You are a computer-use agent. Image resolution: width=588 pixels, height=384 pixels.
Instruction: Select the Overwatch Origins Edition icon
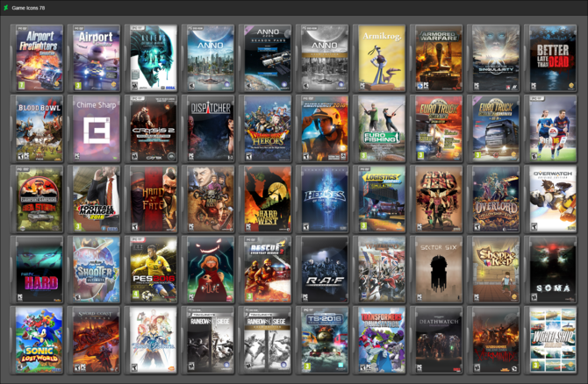550,199
